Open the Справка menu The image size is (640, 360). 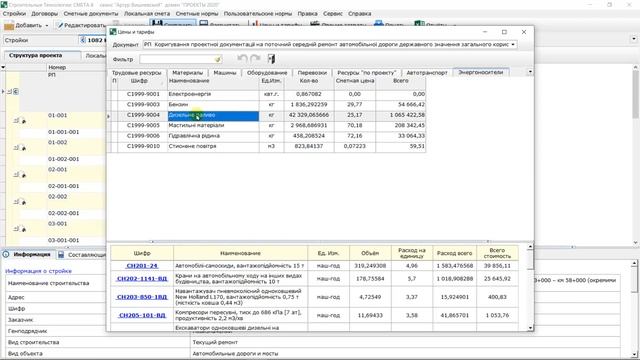(360, 13)
